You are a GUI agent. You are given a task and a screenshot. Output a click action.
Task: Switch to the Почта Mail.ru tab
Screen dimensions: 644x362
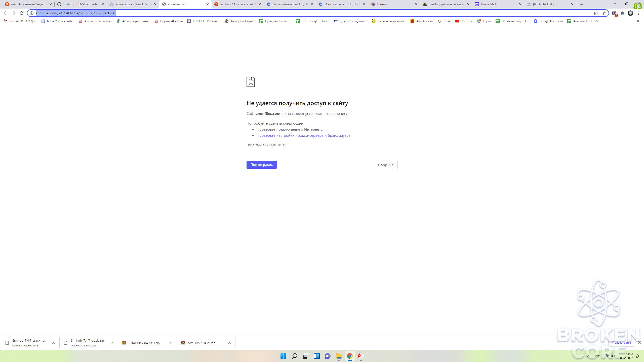[498, 4]
